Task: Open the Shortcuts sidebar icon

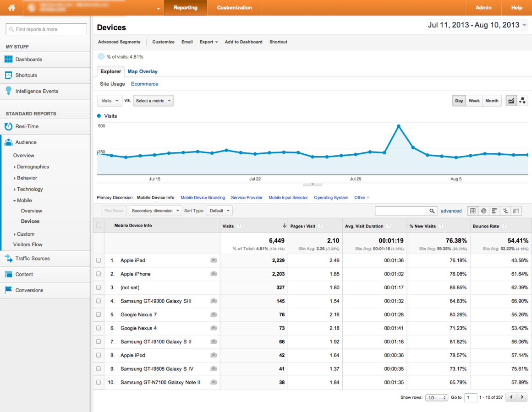Action: pyautogui.click(x=8, y=75)
